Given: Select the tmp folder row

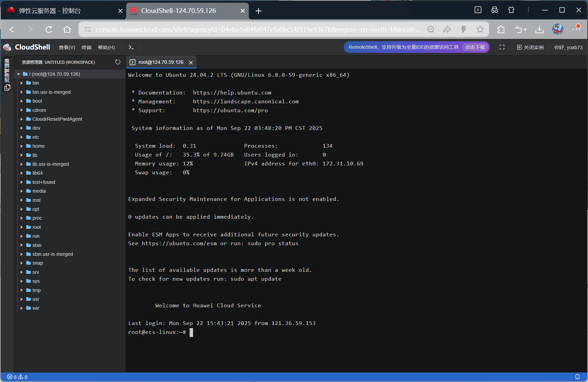Looking at the screenshot, I should pyautogui.click(x=70, y=290).
